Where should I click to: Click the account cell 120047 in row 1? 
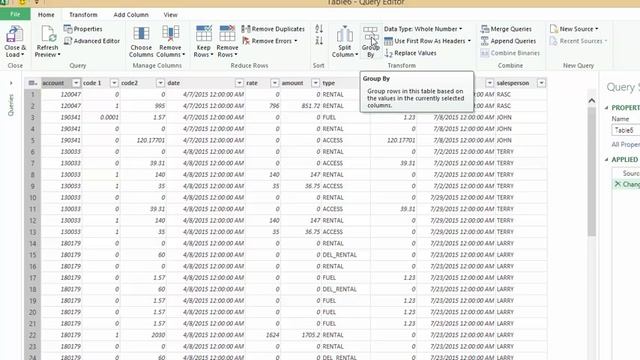coord(62,94)
